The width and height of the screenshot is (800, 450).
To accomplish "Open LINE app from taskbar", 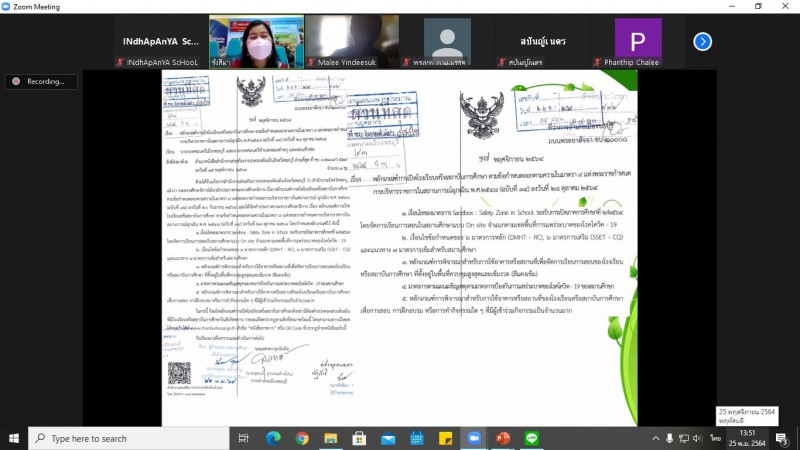I will tap(532, 438).
